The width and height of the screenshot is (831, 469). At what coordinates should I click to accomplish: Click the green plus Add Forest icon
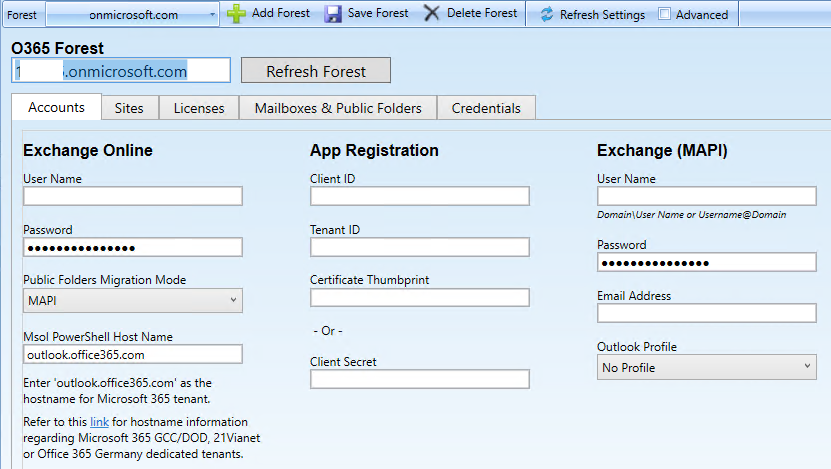[x=236, y=14]
